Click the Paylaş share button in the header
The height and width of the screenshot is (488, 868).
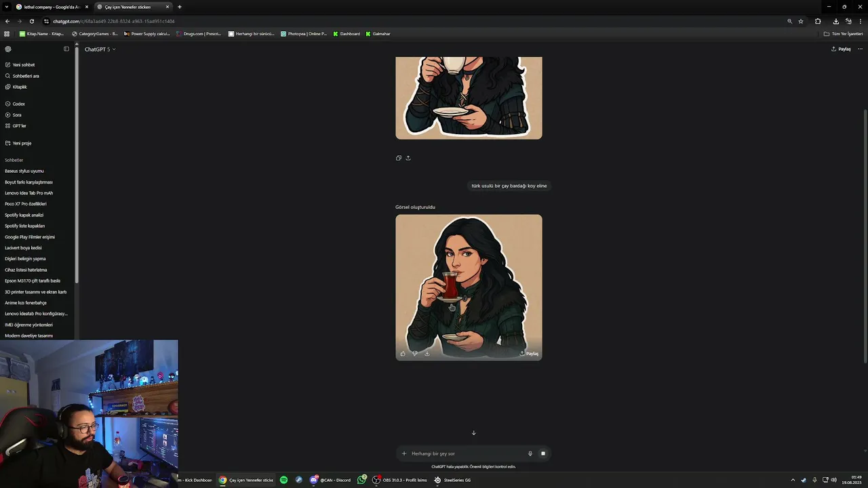pyautogui.click(x=841, y=49)
